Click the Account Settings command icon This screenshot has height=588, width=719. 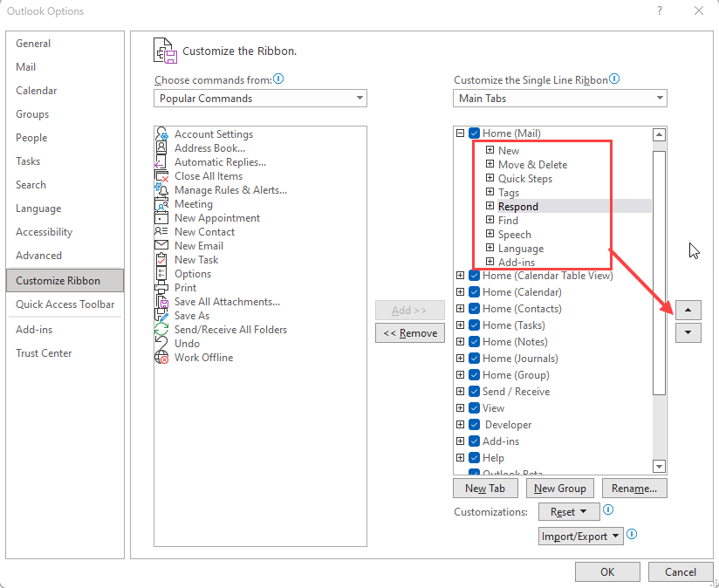pos(161,134)
